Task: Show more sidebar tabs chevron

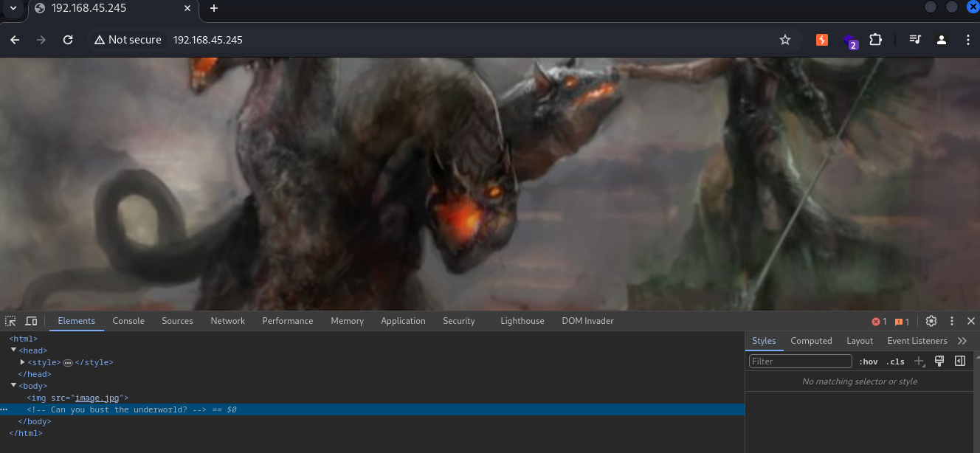Action: (962, 341)
